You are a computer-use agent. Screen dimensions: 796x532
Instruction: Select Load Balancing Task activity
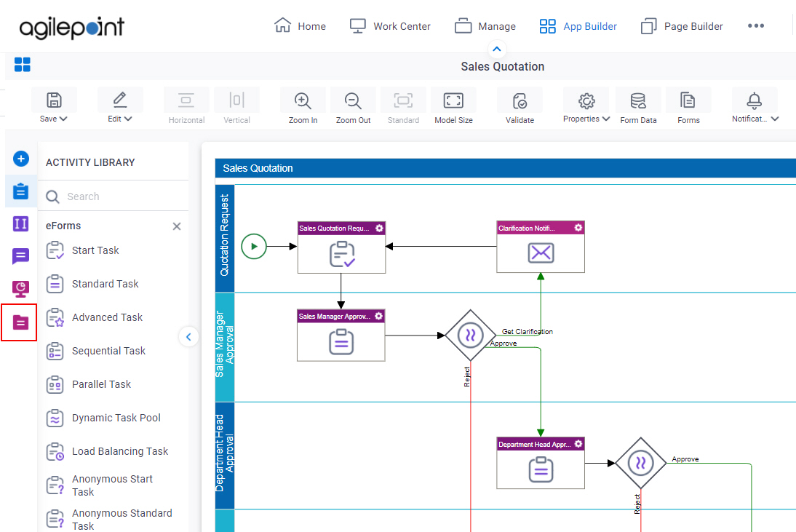point(107,451)
